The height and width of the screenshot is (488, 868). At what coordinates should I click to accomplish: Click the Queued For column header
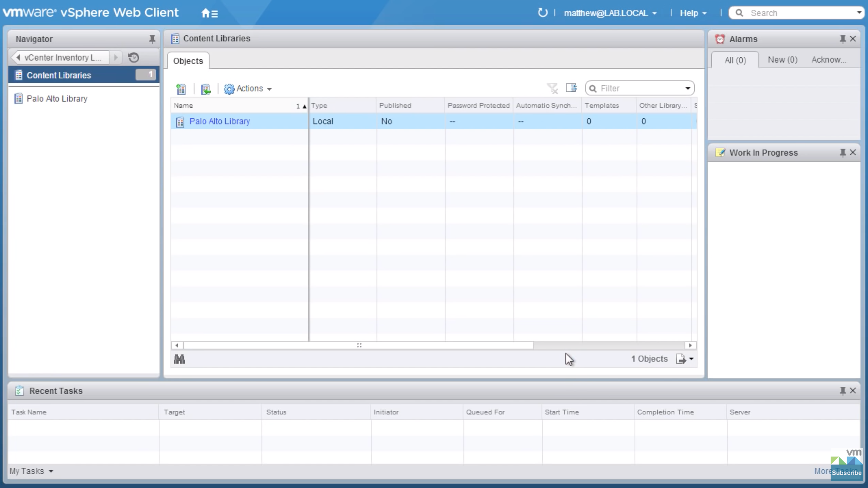point(503,412)
